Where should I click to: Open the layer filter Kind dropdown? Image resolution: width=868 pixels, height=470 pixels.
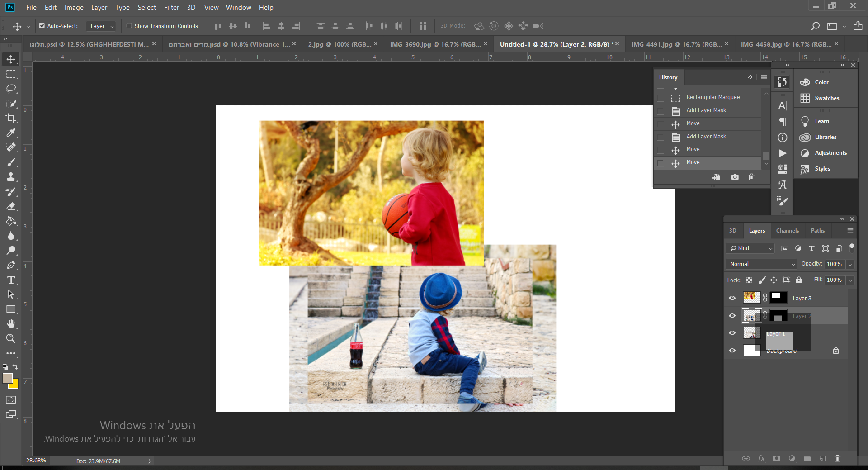[751, 248]
